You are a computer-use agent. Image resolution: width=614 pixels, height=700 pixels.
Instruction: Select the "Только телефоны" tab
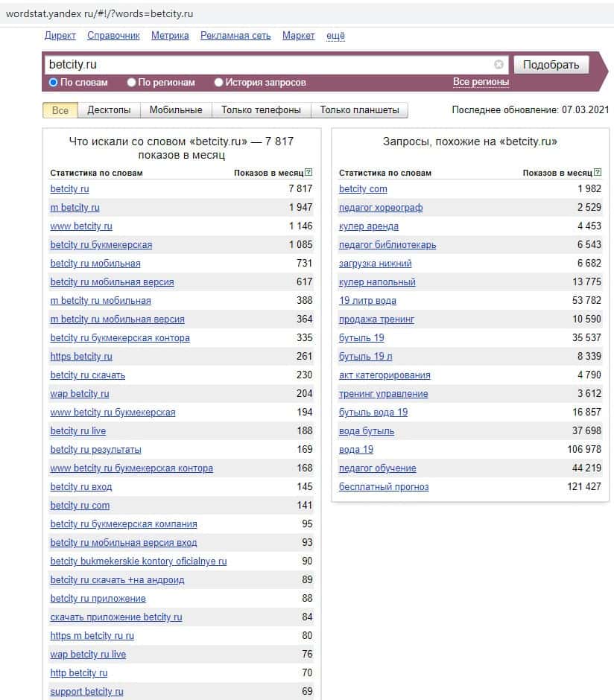(261, 110)
